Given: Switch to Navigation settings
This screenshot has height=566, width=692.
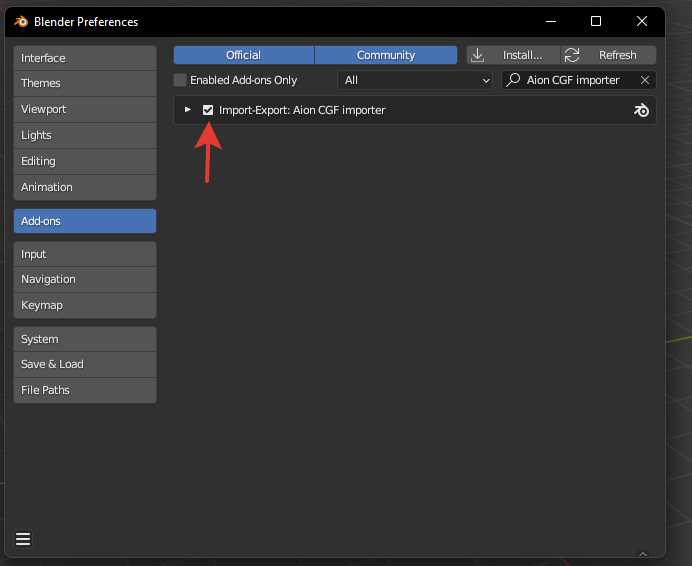Looking at the screenshot, I should click(85, 279).
